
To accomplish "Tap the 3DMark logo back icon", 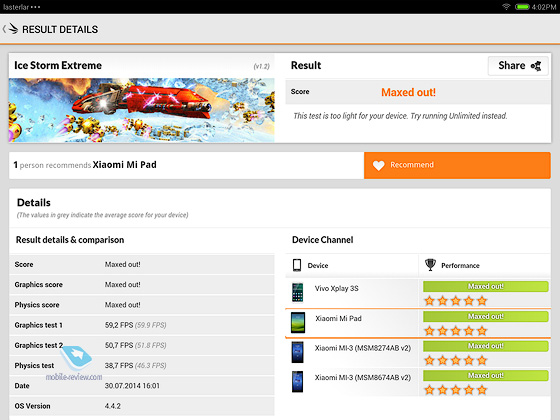I will [13, 29].
